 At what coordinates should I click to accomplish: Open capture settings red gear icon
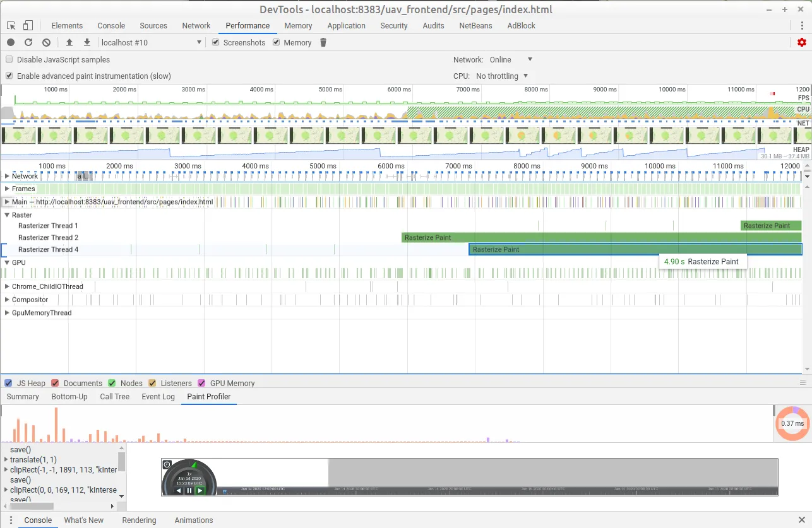[802, 42]
